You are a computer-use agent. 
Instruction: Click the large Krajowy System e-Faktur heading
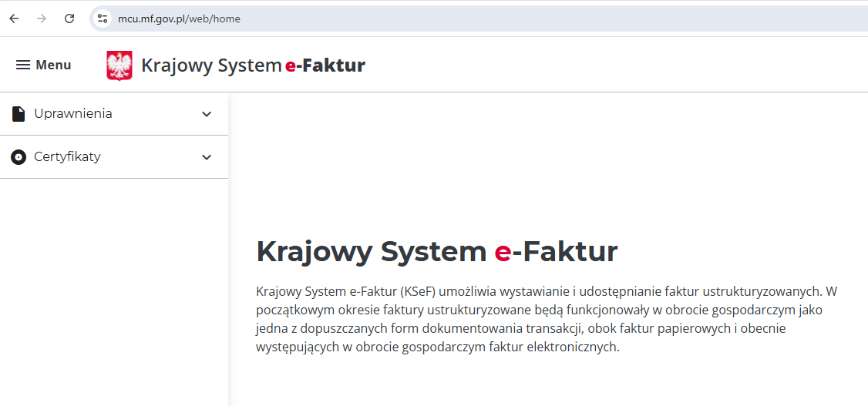436,251
